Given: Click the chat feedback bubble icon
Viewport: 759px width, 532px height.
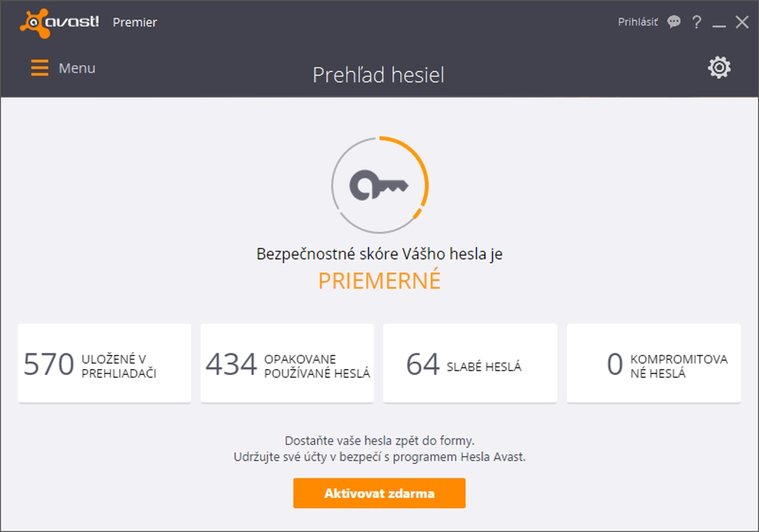Looking at the screenshot, I should [x=674, y=22].
